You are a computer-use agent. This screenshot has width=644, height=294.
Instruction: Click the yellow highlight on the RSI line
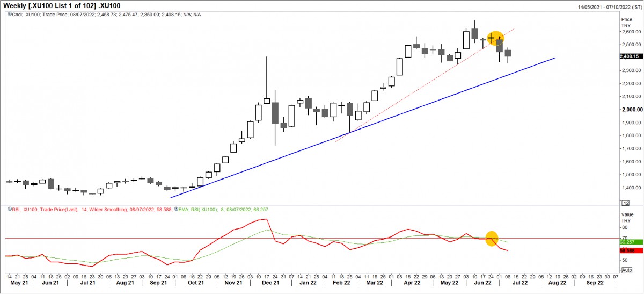492,238
